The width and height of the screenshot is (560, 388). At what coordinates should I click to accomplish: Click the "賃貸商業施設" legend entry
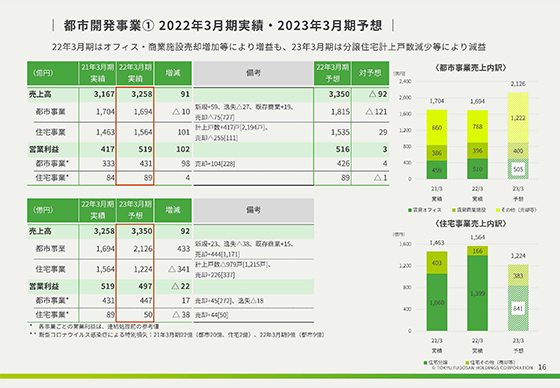(469, 210)
